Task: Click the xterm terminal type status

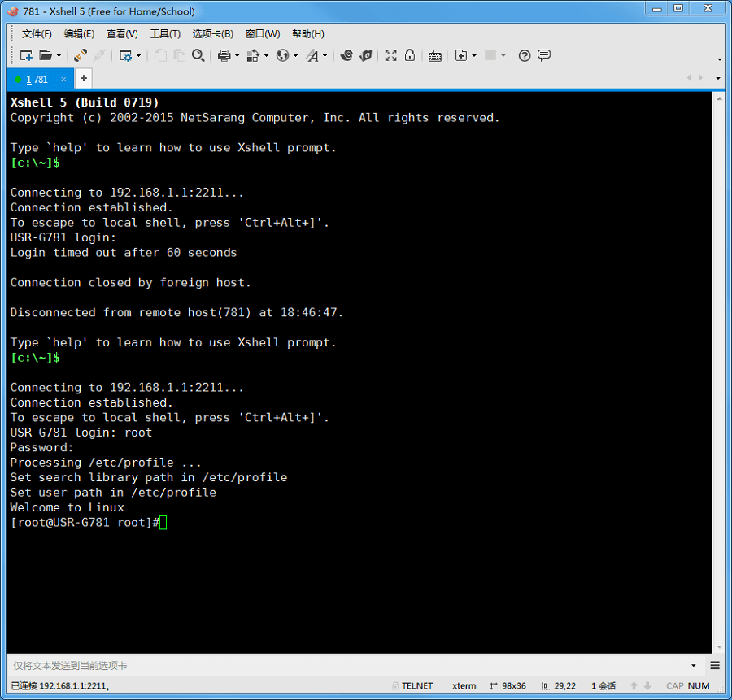Action: 464,685
